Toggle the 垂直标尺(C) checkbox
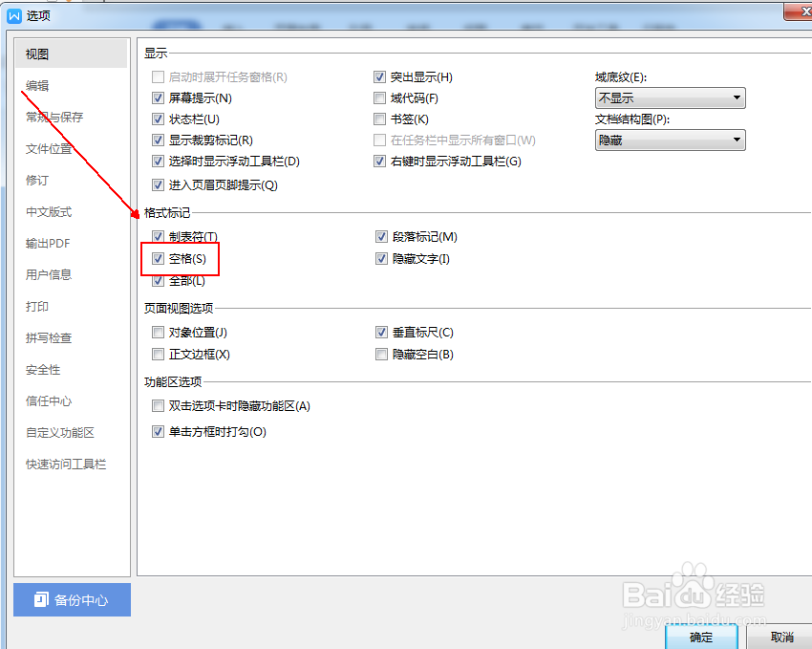 pos(381,332)
